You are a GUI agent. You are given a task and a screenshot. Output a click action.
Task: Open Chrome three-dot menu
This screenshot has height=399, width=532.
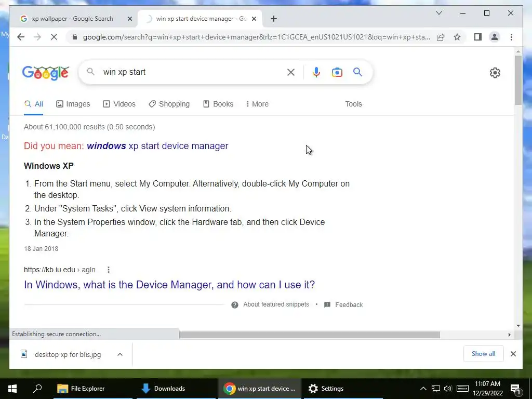511,37
